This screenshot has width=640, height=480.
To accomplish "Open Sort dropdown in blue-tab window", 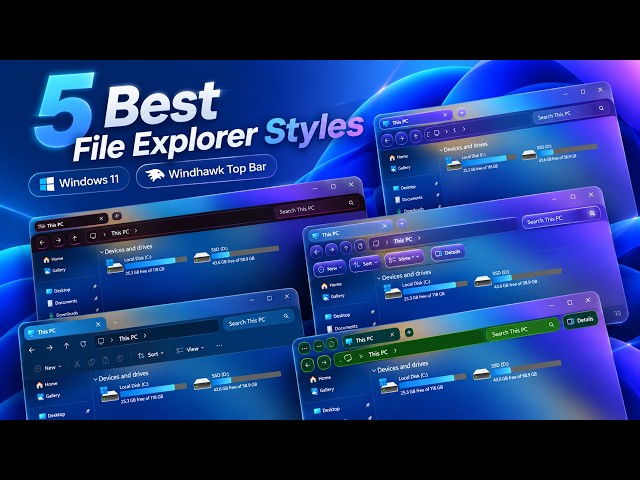I will (x=151, y=355).
